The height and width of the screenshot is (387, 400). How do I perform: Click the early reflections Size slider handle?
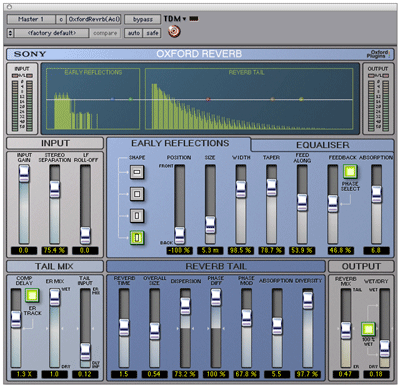210,225
